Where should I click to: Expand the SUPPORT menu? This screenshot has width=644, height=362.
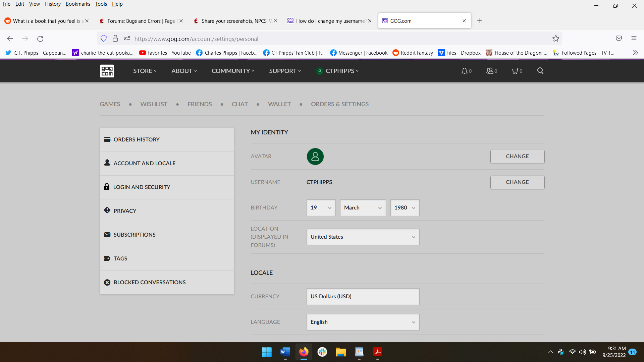285,71
